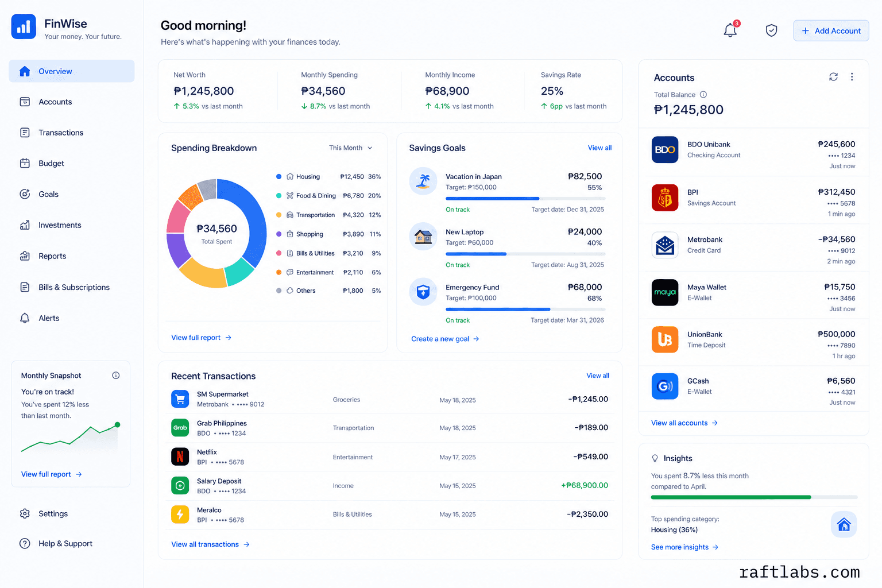Click the Add Account button
Viewport: 882px width, 588px height.
(x=831, y=30)
